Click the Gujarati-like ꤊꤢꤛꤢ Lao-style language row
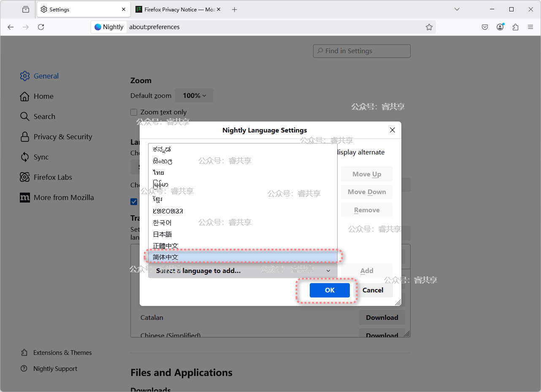Screen dimensions: 541x392 click(243, 211)
